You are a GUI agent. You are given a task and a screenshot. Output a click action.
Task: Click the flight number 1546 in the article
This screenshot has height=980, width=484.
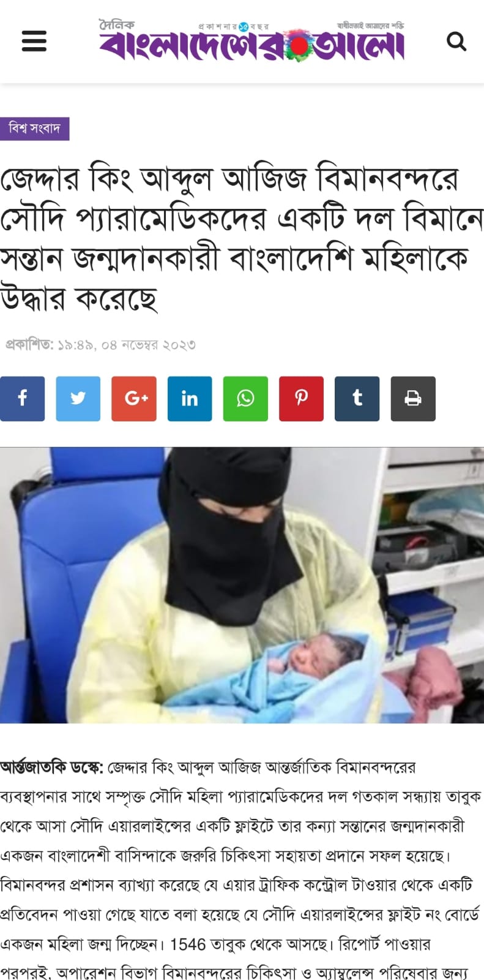coord(187,944)
